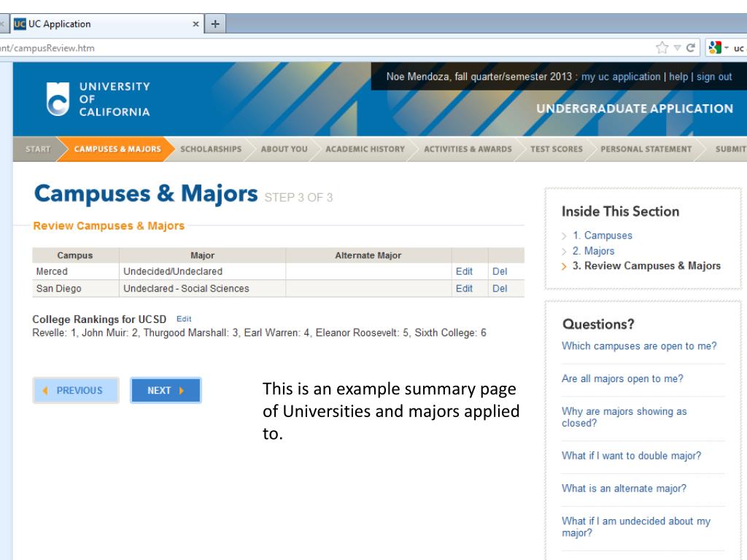Open the address bar history dropdown arrow
The height and width of the screenshot is (560, 747).
pyautogui.click(x=677, y=48)
